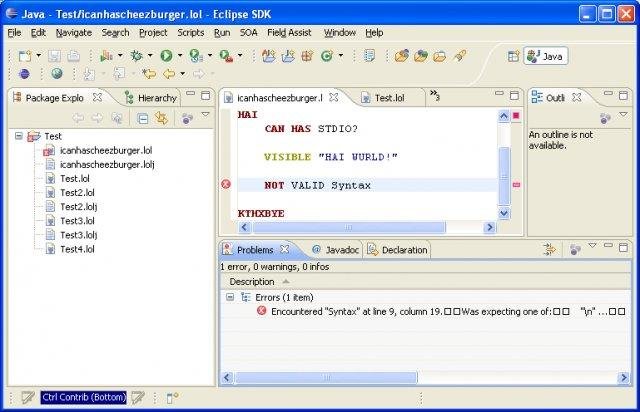Click the Forward navigation arrow icon
This screenshot has width=640, height=412.
click(199, 74)
